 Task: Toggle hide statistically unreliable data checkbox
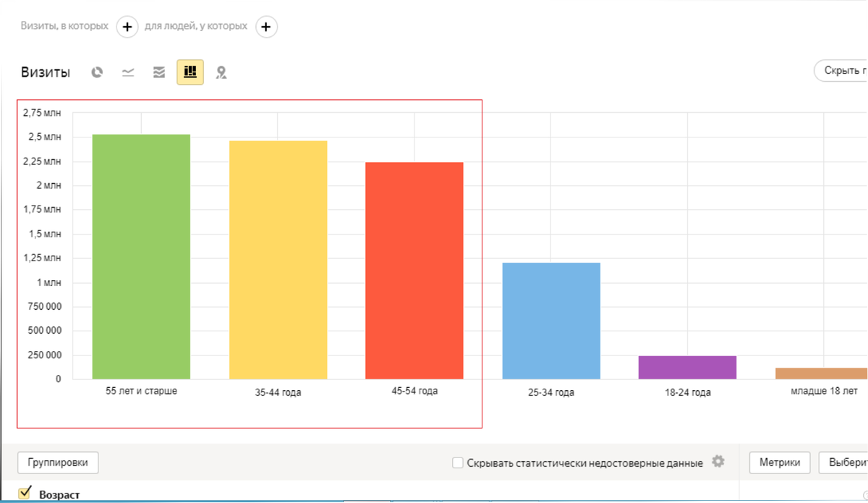458,462
